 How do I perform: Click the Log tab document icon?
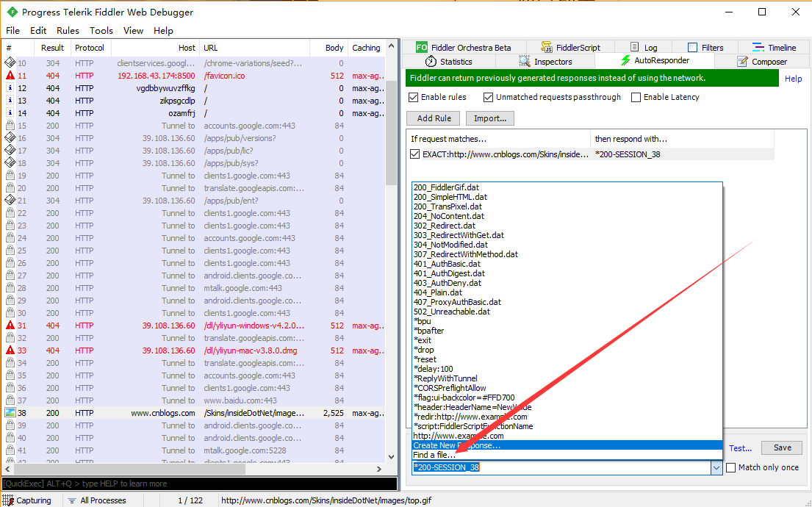point(634,47)
